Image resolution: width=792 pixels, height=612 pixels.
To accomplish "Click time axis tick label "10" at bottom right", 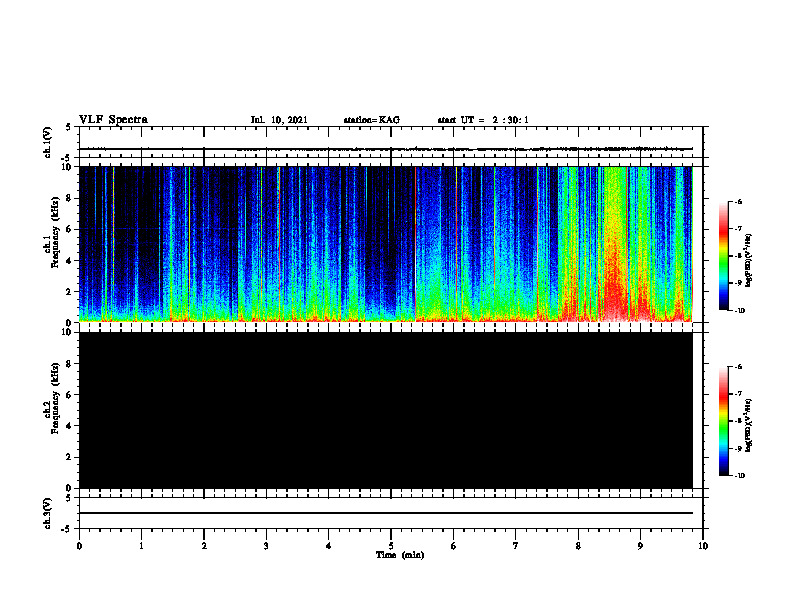I will click(x=703, y=546).
